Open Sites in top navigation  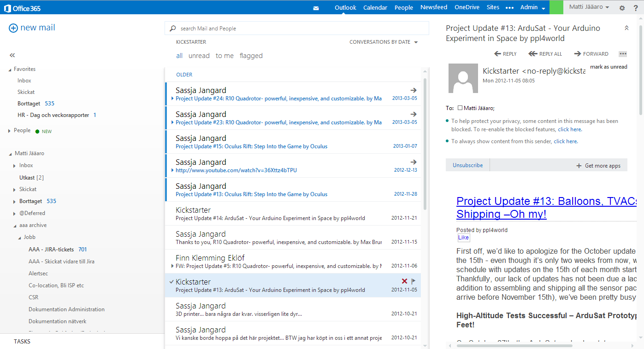click(x=493, y=7)
